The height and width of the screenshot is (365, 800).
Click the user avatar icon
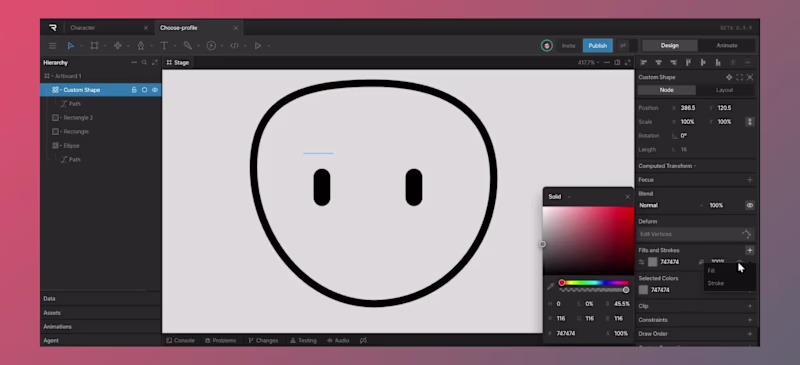pos(546,45)
